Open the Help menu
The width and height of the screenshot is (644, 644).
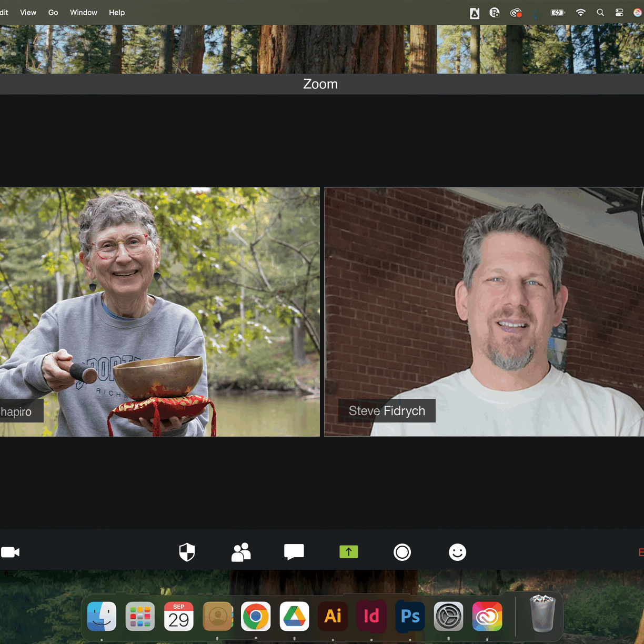117,13
